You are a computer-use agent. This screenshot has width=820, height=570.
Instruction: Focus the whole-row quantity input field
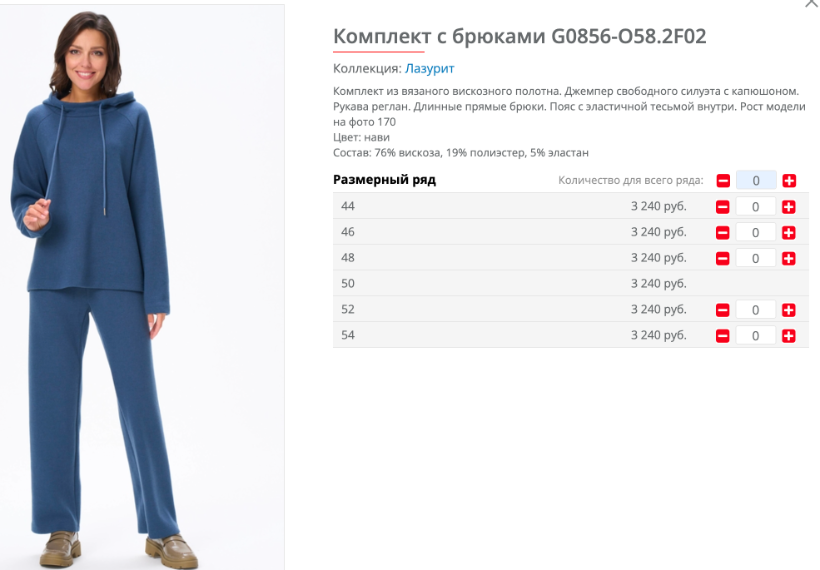click(x=756, y=180)
